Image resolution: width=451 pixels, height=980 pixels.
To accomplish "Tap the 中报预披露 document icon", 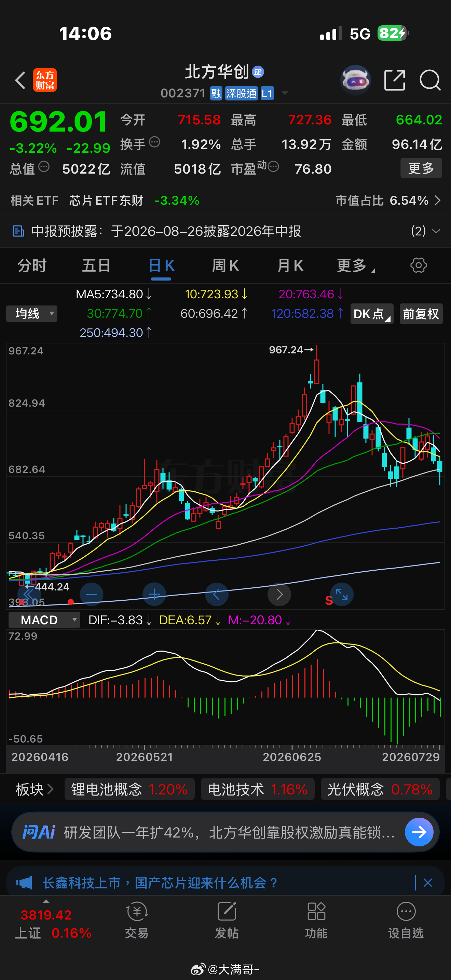I will pos(18,231).
